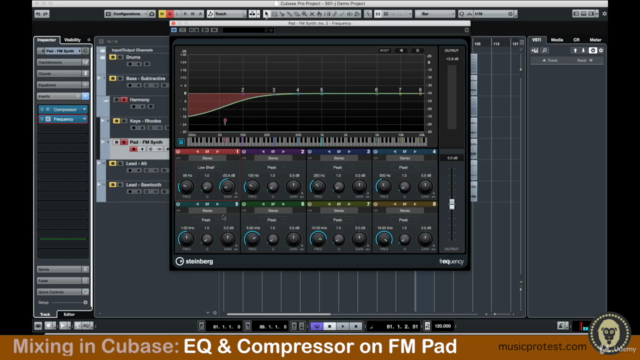Click the band 6 Stereo button

coord(273,211)
